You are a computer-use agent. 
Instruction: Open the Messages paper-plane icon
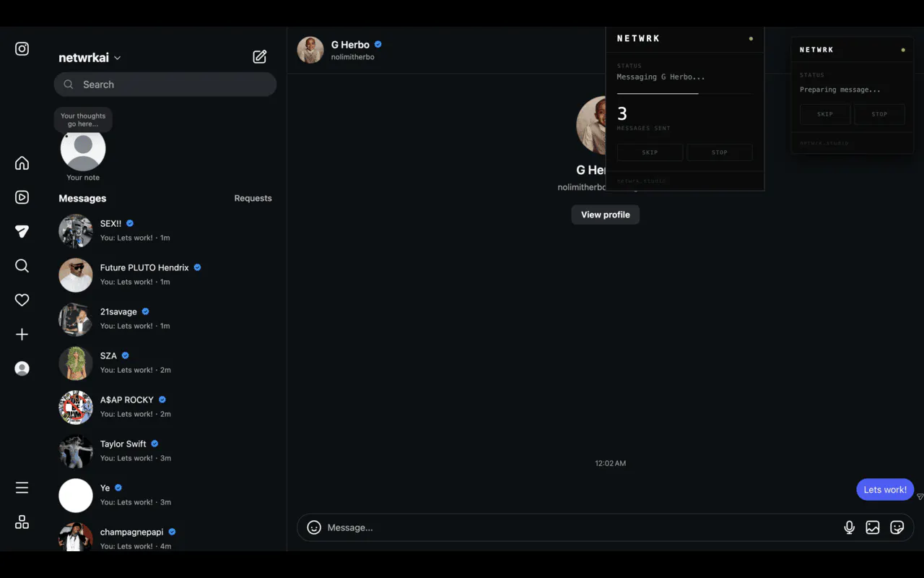tap(22, 231)
